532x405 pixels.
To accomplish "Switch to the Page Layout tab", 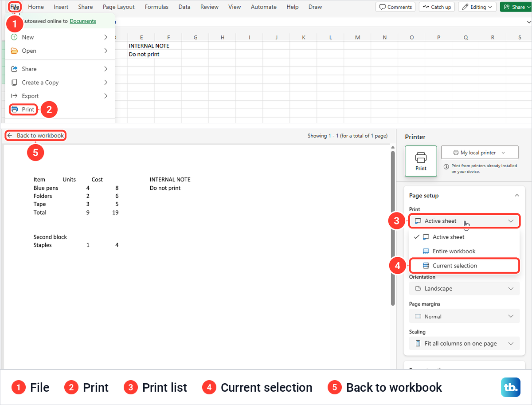I will pyautogui.click(x=119, y=7).
